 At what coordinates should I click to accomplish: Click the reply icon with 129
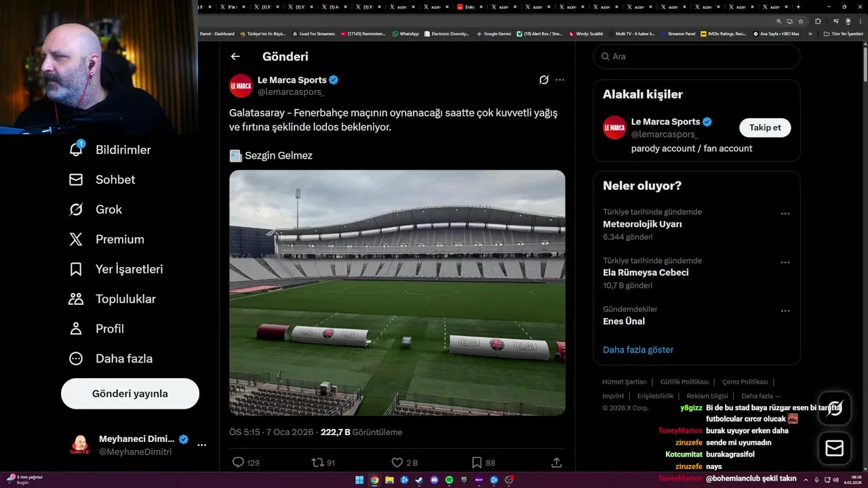pos(238,462)
